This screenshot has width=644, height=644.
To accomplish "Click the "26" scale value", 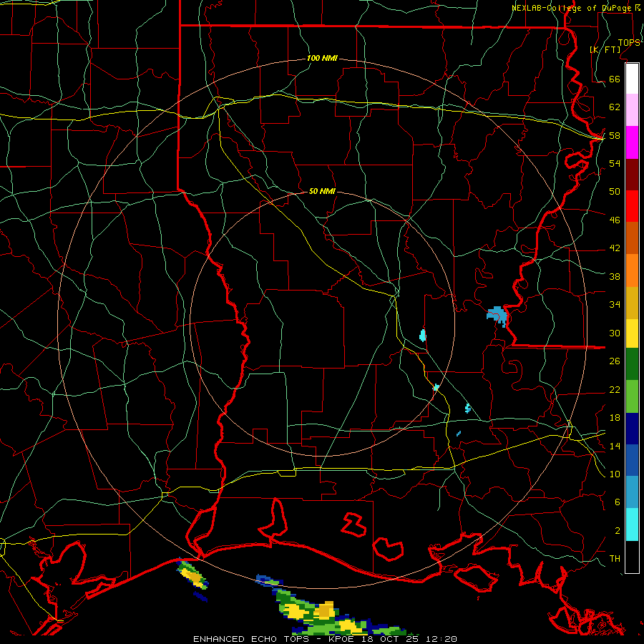I will 615,361.
